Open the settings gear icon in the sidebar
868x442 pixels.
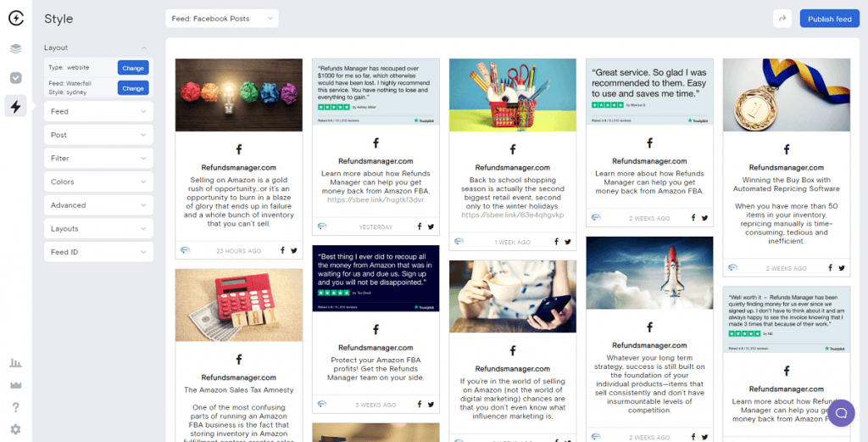15,429
